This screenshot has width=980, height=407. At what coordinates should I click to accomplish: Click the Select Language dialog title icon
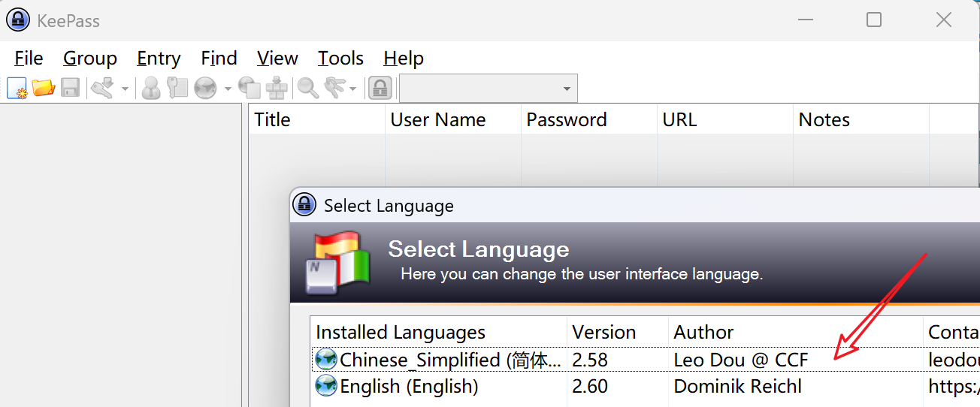[x=304, y=204]
